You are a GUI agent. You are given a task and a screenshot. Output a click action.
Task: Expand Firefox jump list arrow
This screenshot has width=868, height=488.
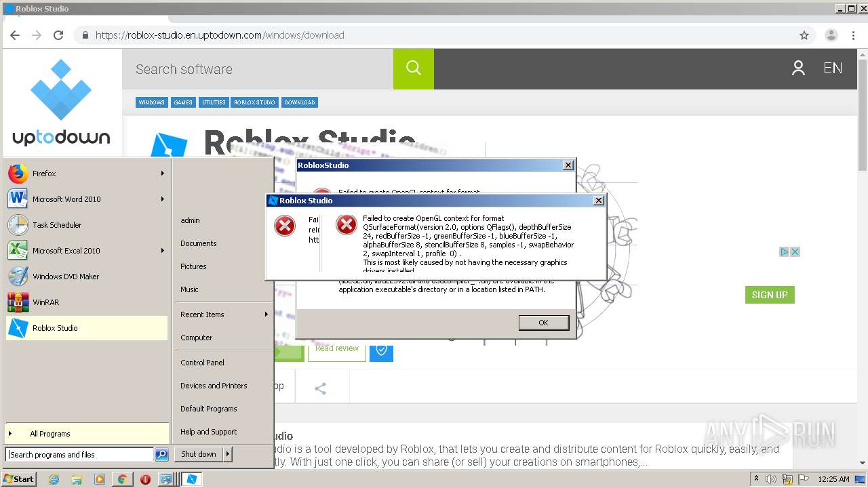(x=163, y=174)
